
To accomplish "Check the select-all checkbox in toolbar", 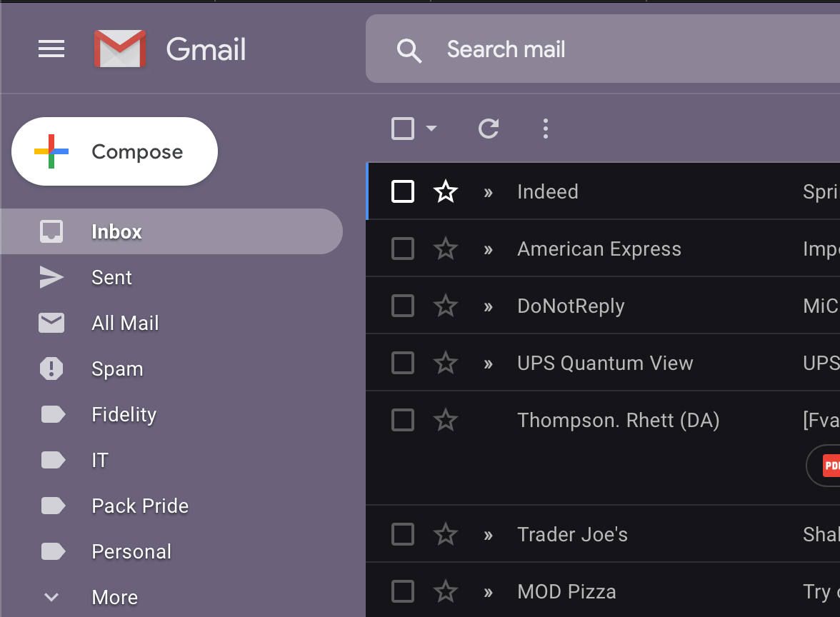I will tap(403, 129).
